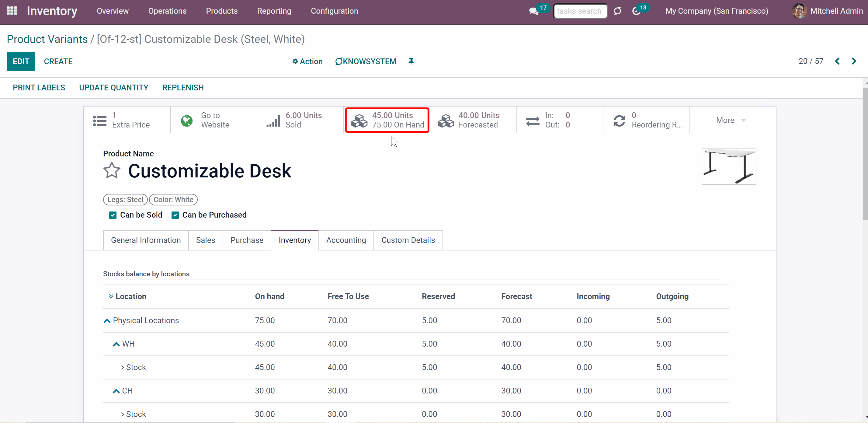
Task: Open the Mitchell Admin user menu
Action: point(827,11)
